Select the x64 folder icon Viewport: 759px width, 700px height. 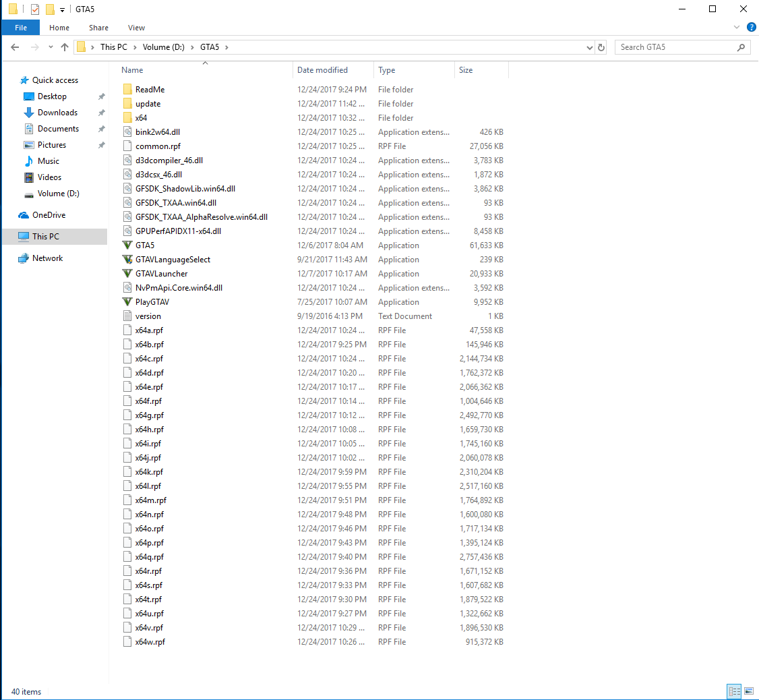click(x=127, y=118)
